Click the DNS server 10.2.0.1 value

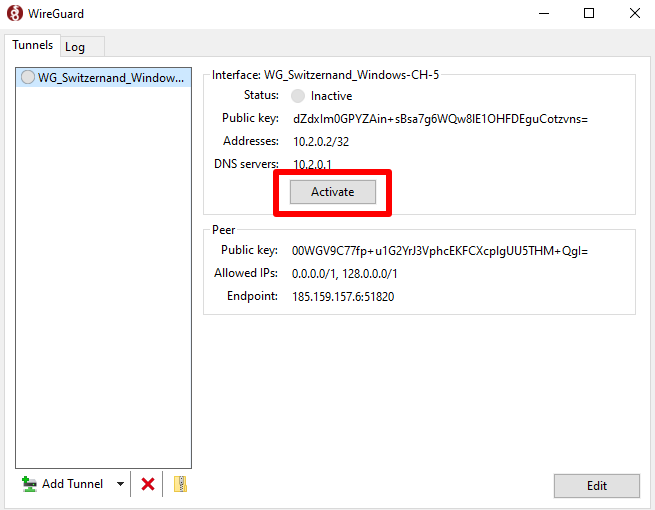312,164
